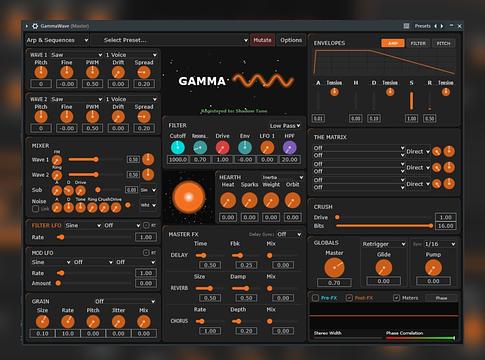The width and height of the screenshot is (485, 360).
Task: Open the Arp & Sequences dropdown
Action: [57, 40]
